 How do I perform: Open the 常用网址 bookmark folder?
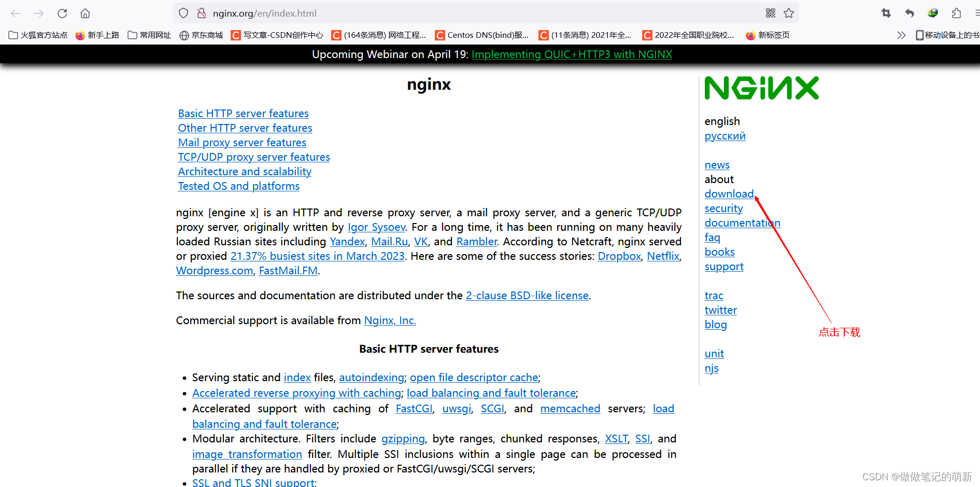[149, 35]
